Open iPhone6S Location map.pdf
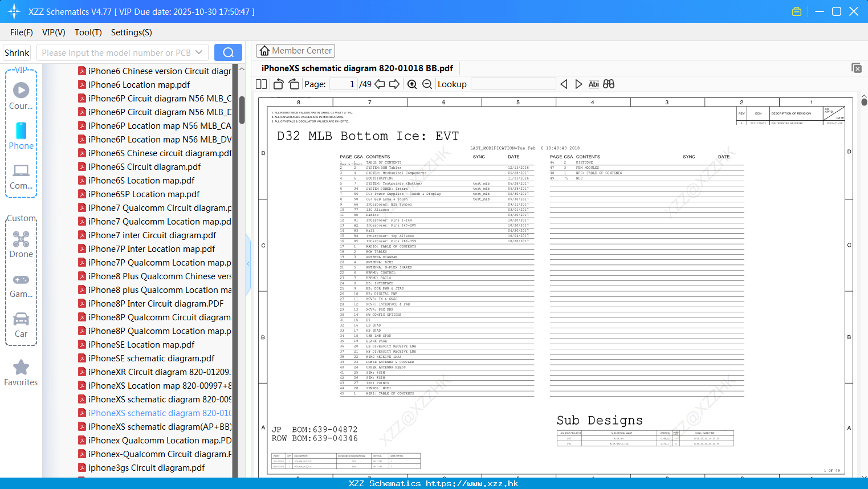 click(x=141, y=181)
